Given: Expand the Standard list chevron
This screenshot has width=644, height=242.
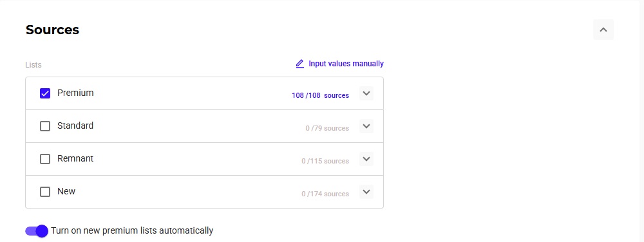Looking at the screenshot, I should 366,126.
